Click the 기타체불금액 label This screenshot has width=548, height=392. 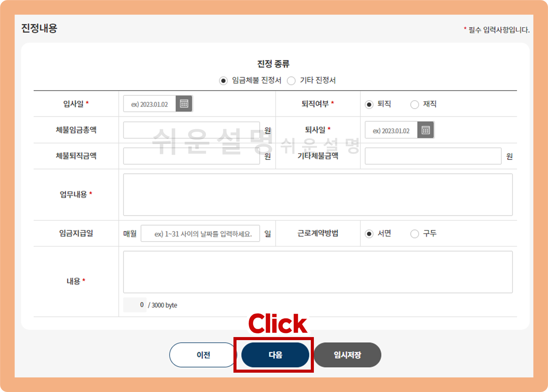[x=318, y=156]
